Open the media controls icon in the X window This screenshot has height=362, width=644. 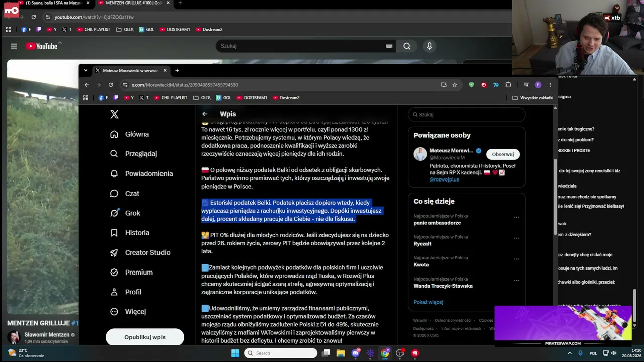coord(526,85)
